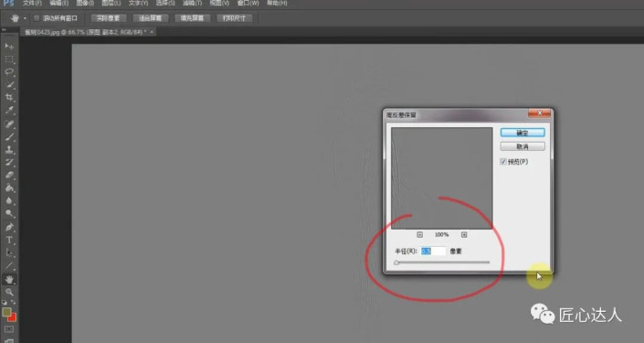Open the 窗口(W) menu
Screen dimensions: 644x343
tap(248, 3)
